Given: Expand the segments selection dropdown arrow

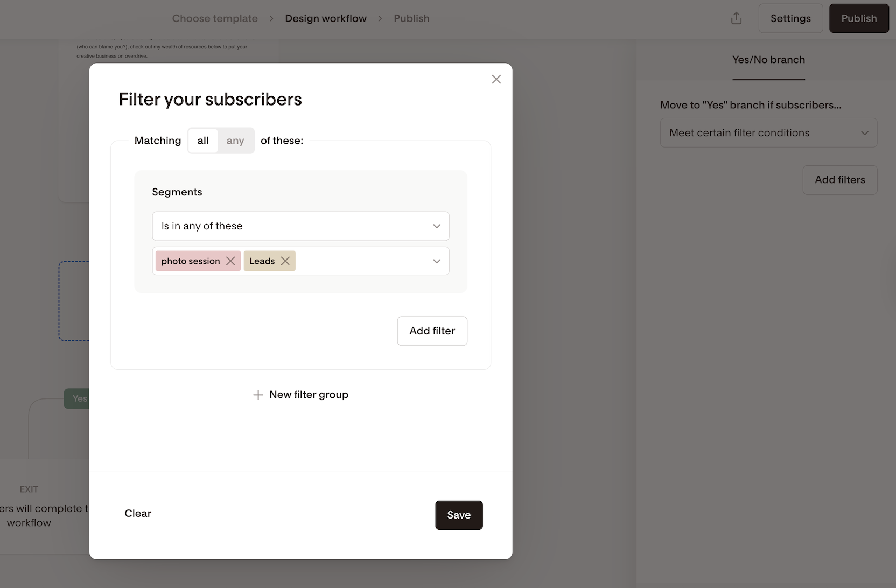Looking at the screenshot, I should 437,261.
